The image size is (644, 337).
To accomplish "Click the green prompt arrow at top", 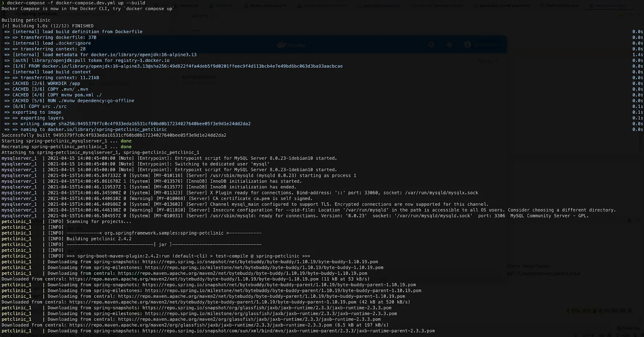I will pos(3,3).
